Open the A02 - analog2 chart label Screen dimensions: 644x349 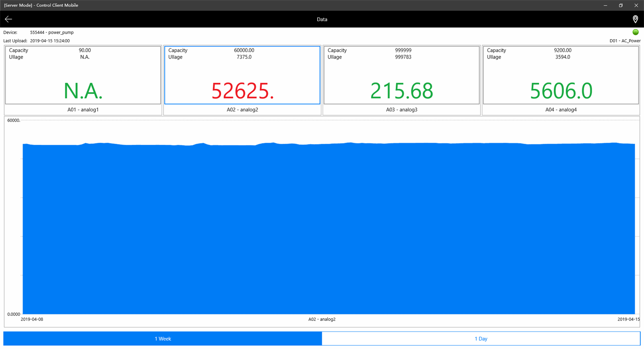[322, 319]
